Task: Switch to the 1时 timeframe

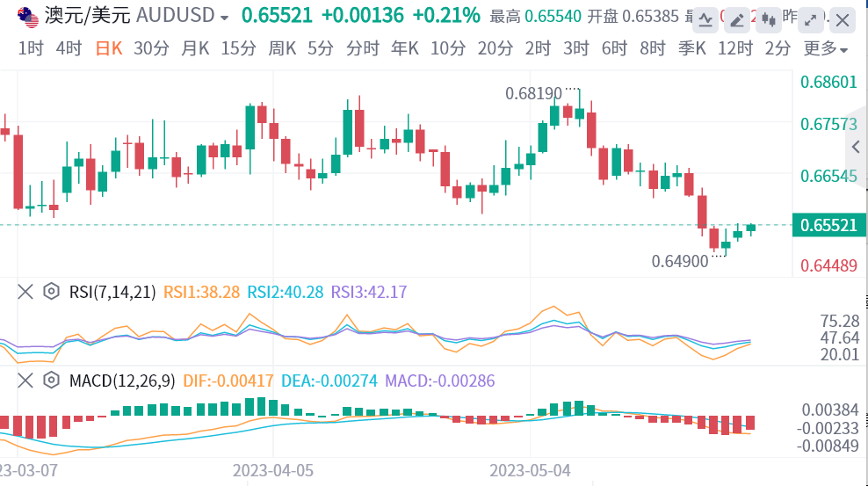Action: point(31,48)
